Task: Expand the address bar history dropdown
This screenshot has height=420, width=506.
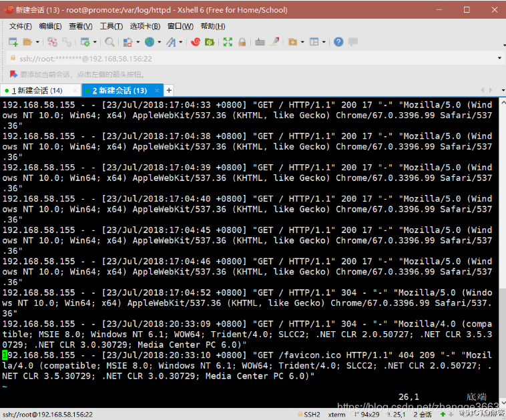Action: click(499, 58)
